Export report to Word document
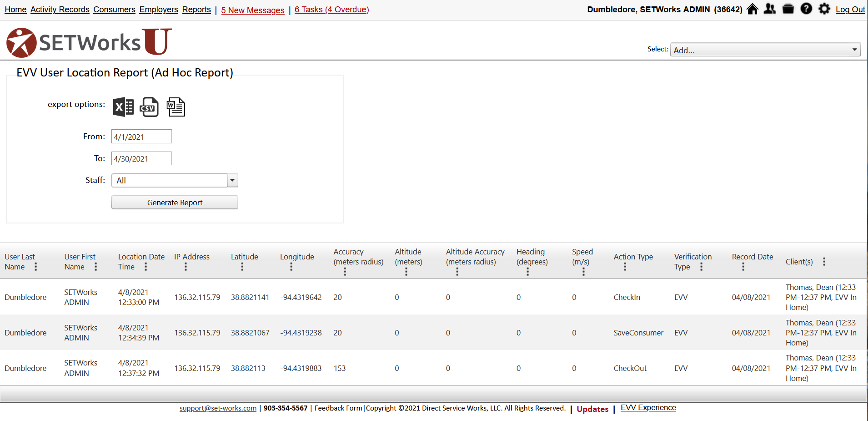Image resolution: width=868 pixels, height=421 pixels. point(176,107)
